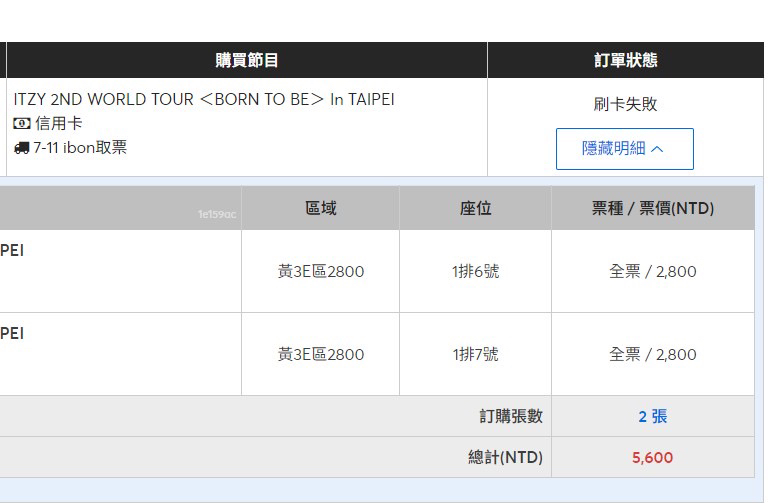Click the 刷卡失敗 order status text
Image resolution: width=778 pixels, height=503 pixels.
point(625,104)
